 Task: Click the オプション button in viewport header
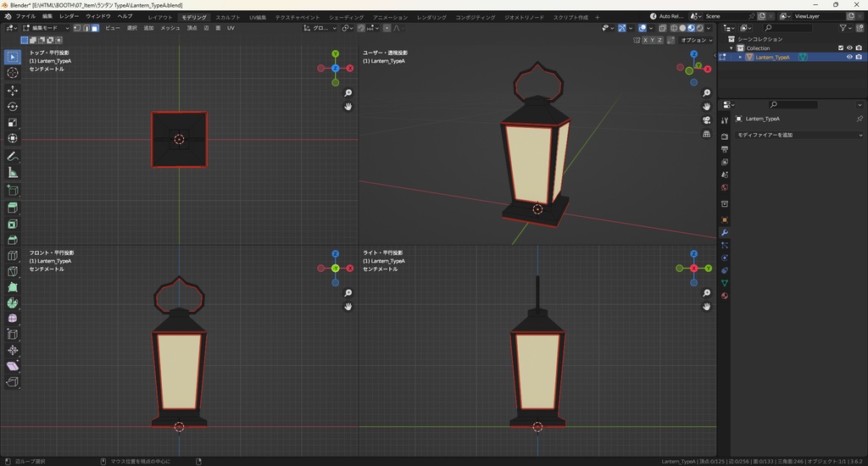point(695,40)
